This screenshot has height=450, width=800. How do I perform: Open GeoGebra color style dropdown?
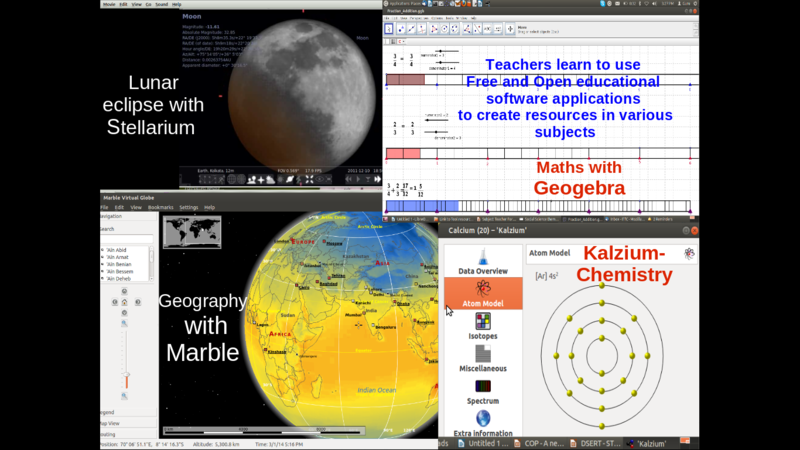pos(402,41)
